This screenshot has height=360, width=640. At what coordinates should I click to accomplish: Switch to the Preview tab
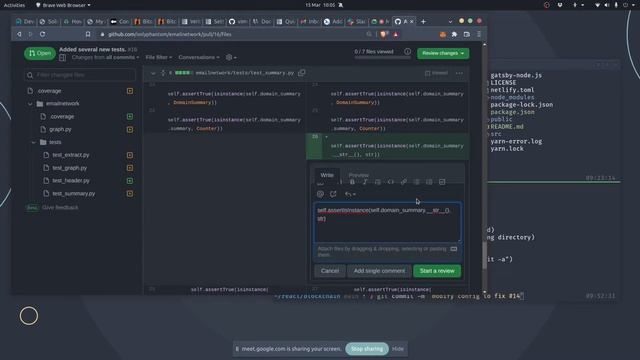coord(358,175)
